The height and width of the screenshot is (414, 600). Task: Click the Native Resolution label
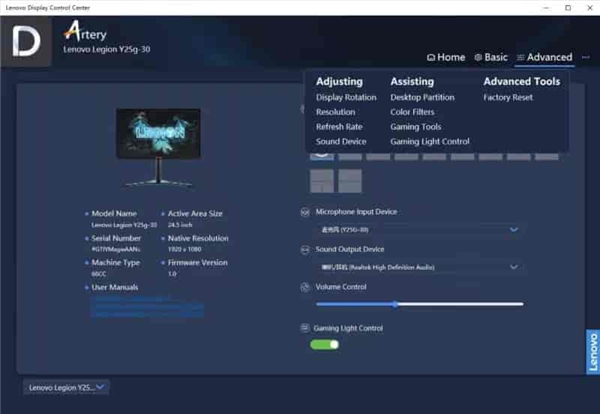pos(198,238)
